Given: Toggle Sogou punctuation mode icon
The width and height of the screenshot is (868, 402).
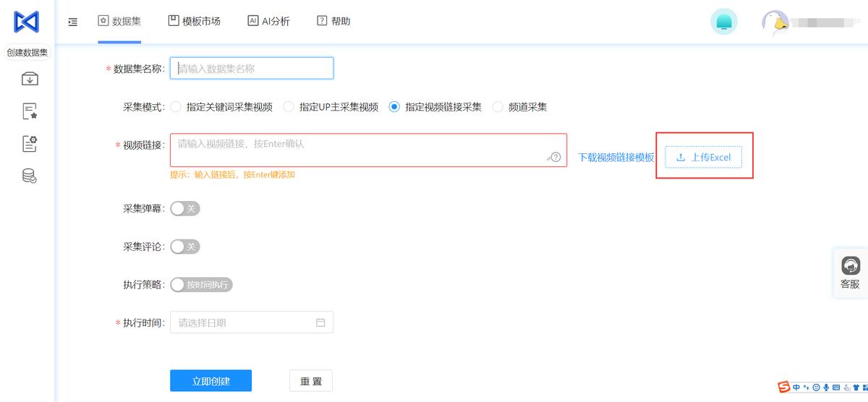Looking at the screenshot, I should (x=807, y=388).
